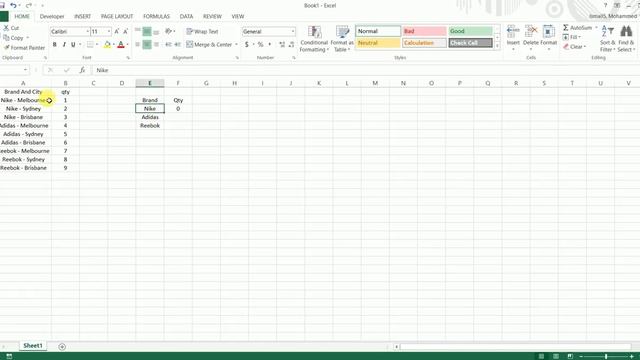This screenshot has width=640, height=360.
Task: Click the Copy command
Action: pos(13,38)
